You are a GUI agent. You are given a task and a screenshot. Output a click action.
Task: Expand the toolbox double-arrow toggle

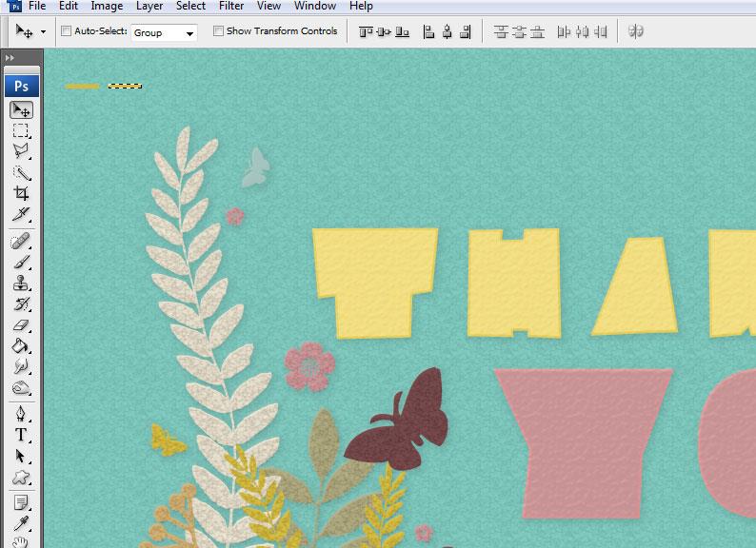click(10, 58)
